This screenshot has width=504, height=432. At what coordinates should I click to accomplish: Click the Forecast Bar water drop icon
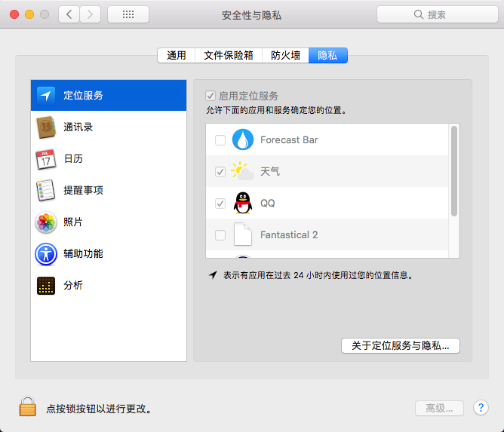[x=243, y=139]
